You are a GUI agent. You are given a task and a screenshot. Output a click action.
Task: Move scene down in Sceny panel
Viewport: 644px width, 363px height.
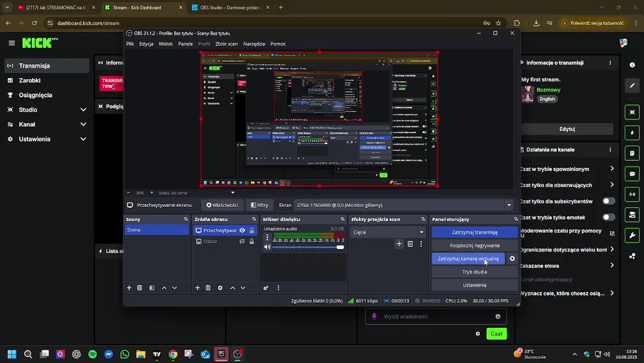click(174, 288)
